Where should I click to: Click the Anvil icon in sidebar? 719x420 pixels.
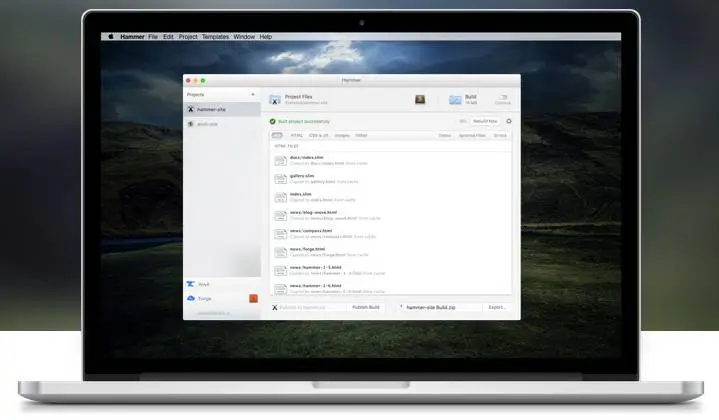190,284
